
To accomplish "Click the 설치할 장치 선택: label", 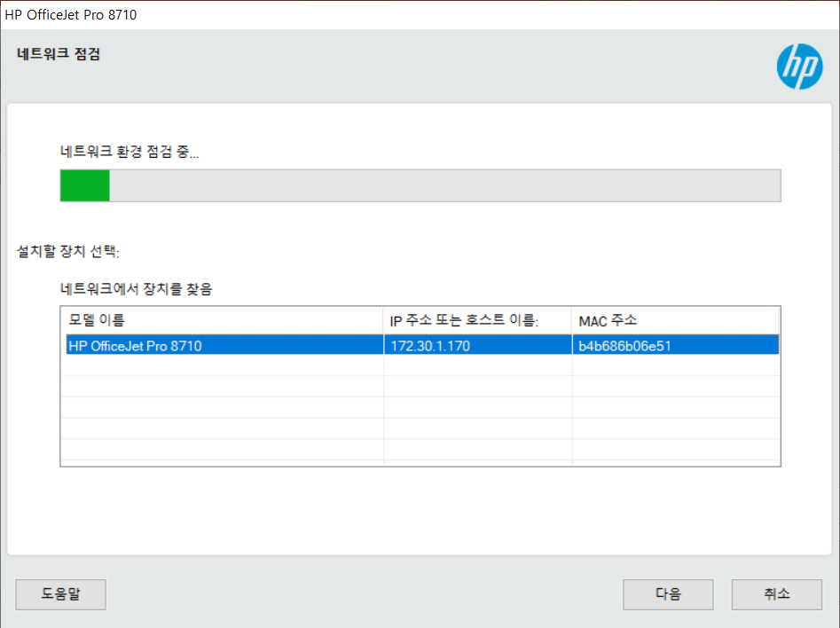I will pos(68,251).
